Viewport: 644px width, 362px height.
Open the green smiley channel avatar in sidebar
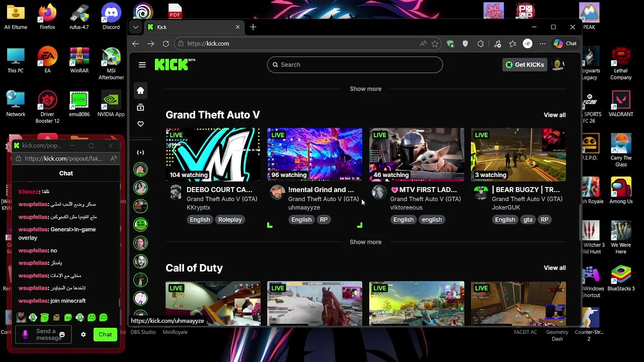[140, 224]
